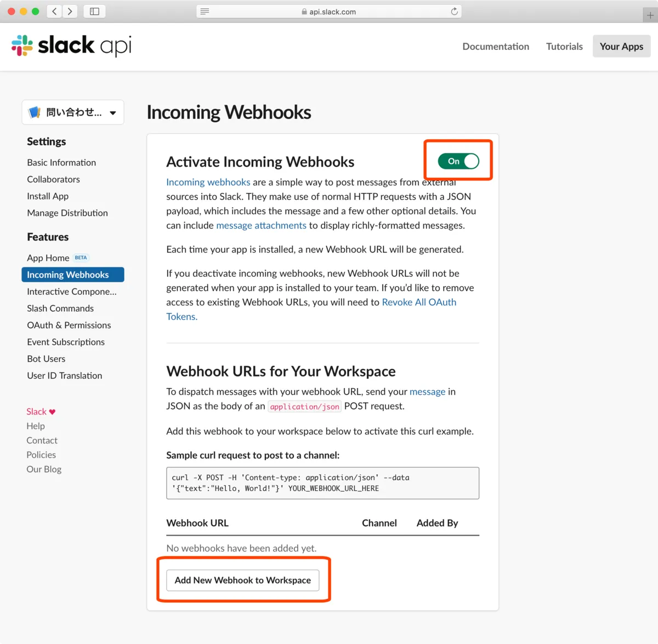The width and height of the screenshot is (658, 644).
Task: Turn off the Activate Incoming Webhooks toggle
Action: pos(458,161)
